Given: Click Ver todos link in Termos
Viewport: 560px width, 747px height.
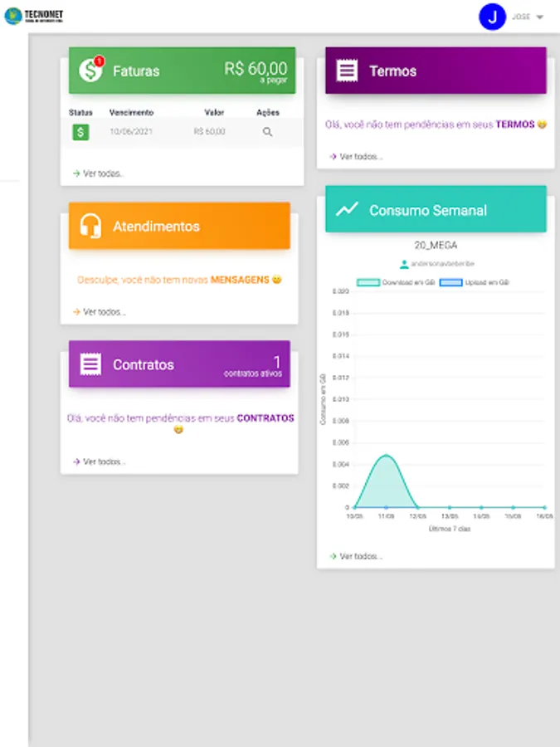Looking at the screenshot, I should tap(356, 156).
